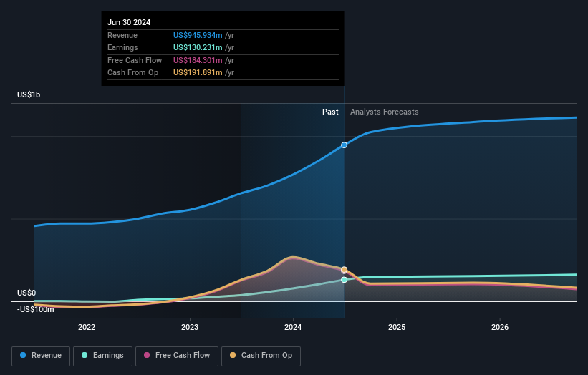Screen dimensions: 588x375
Task: Click the teal Earnings data point marker
Action: (x=344, y=280)
